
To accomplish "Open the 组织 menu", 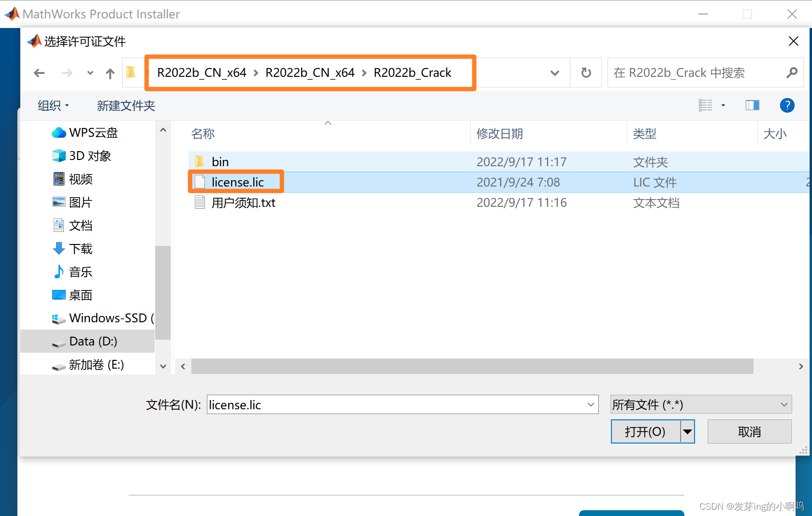I will (x=53, y=105).
